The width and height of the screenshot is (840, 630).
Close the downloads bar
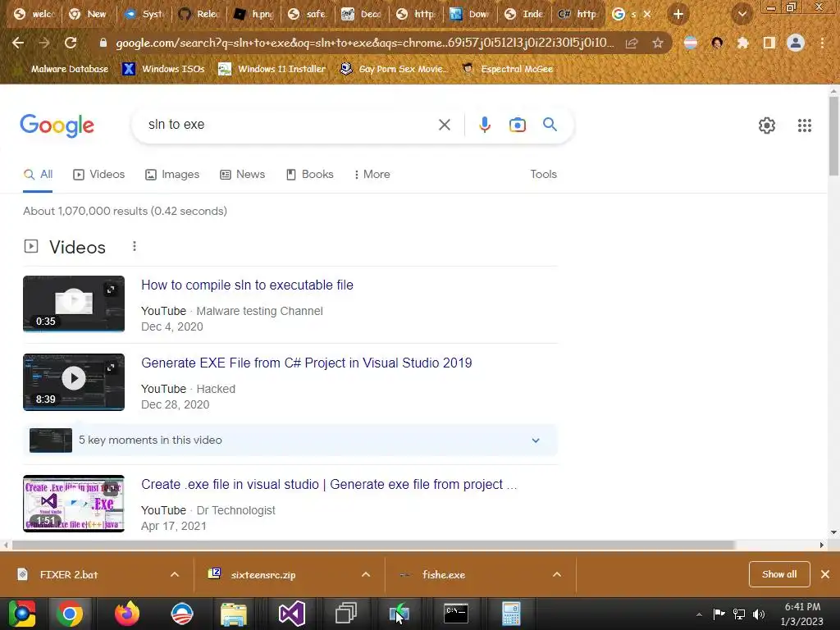tap(825, 574)
